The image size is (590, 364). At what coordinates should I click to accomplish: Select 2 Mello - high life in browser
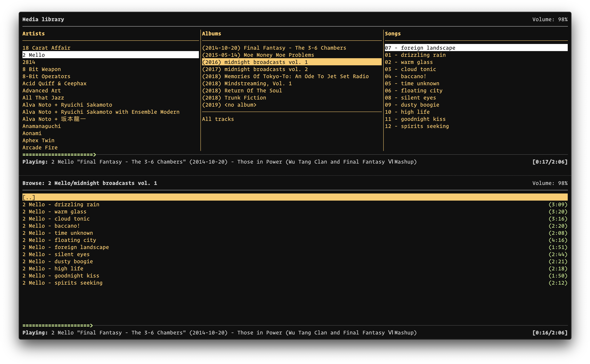click(x=295, y=268)
